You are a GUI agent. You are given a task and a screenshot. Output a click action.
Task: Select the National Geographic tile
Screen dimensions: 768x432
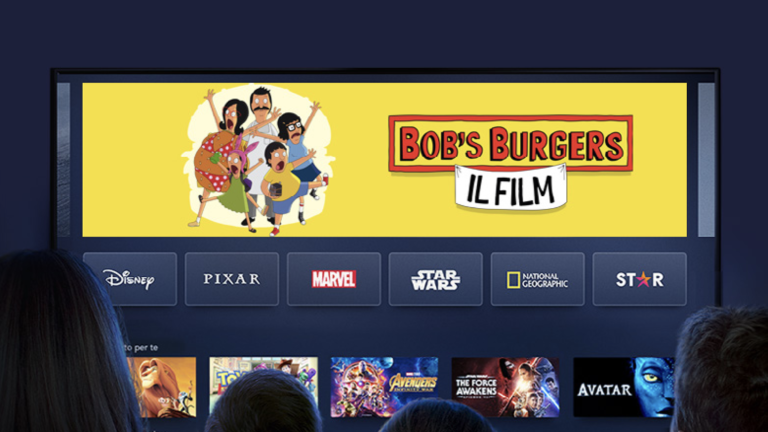537,279
